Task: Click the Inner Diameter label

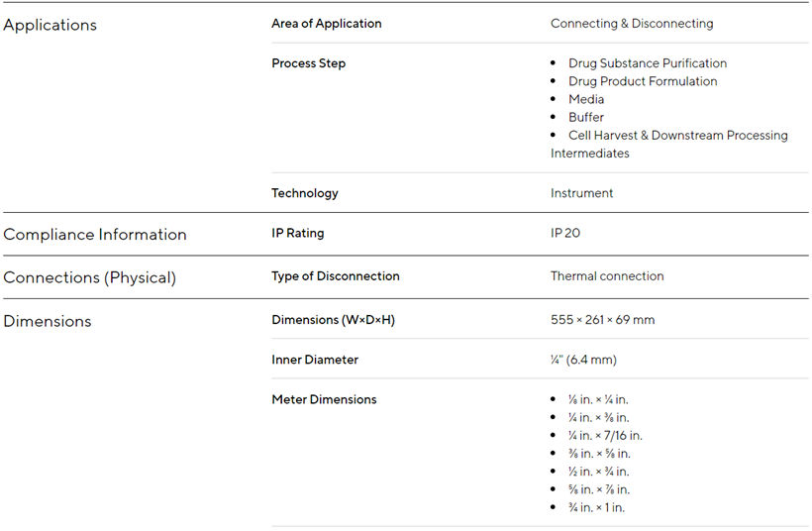Action: 315,360
